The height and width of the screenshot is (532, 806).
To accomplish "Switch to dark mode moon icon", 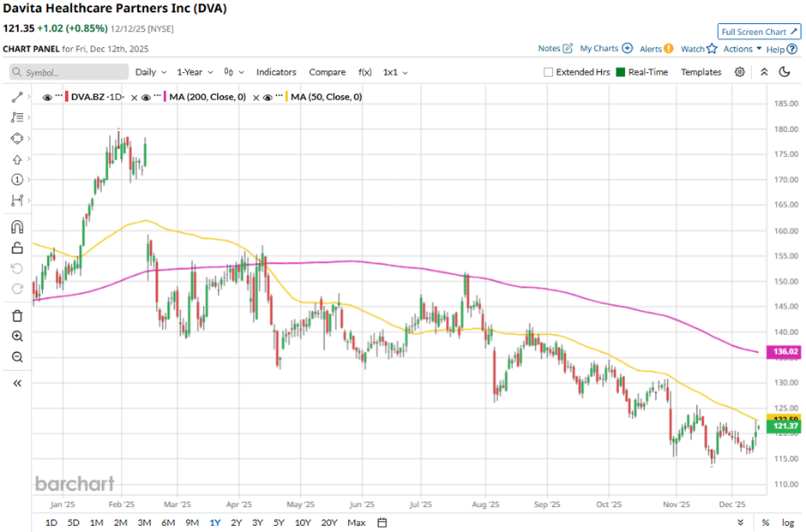I will coord(784,72).
